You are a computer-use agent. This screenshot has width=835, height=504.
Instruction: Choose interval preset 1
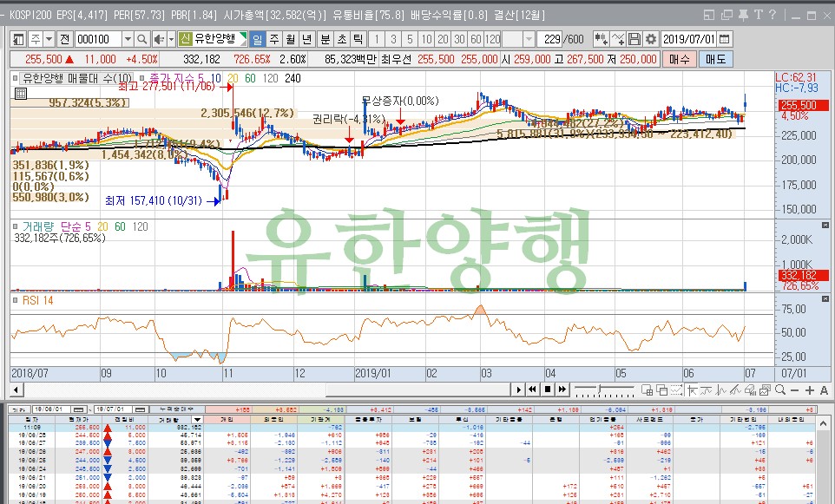pyautogui.click(x=377, y=39)
